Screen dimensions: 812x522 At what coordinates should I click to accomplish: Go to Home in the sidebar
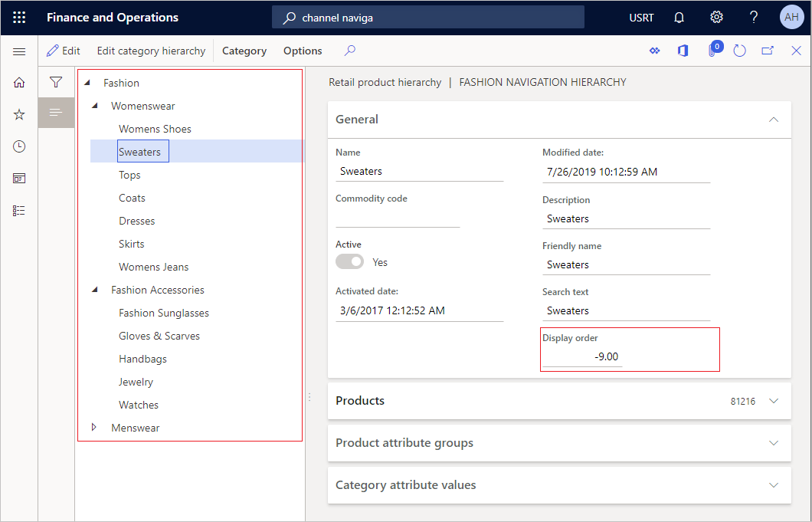19,83
